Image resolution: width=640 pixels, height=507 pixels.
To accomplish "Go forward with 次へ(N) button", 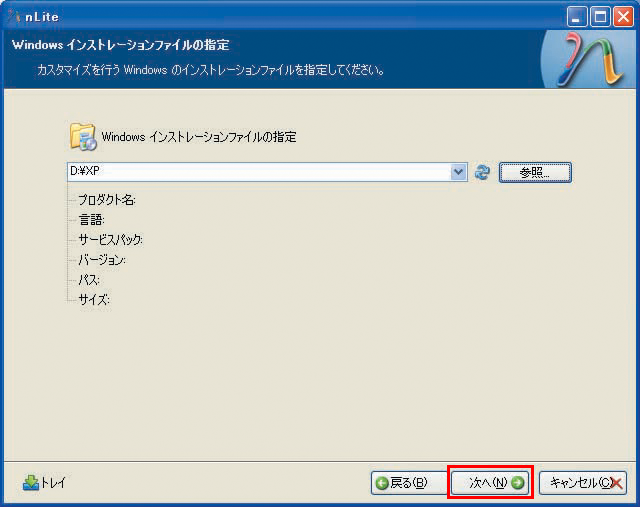I will pos(490,483).
